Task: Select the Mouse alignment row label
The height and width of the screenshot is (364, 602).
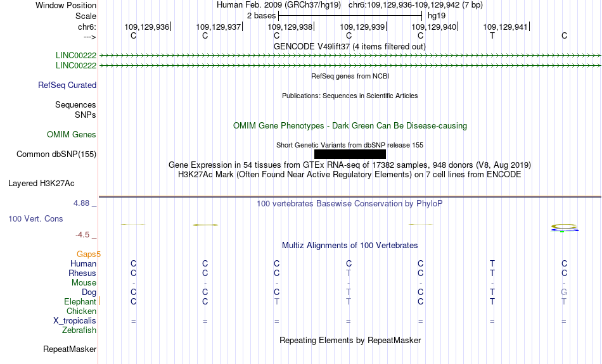Action: click(84, 283)
